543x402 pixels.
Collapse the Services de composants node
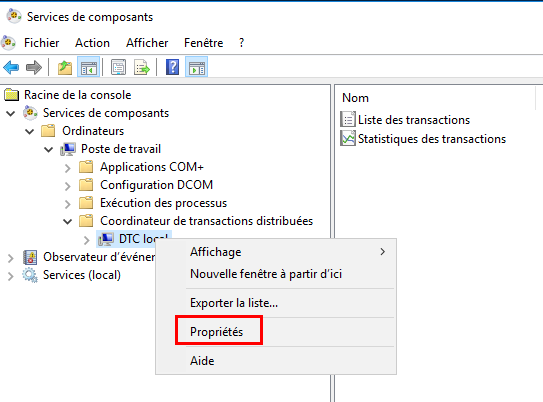pos(11,113)
